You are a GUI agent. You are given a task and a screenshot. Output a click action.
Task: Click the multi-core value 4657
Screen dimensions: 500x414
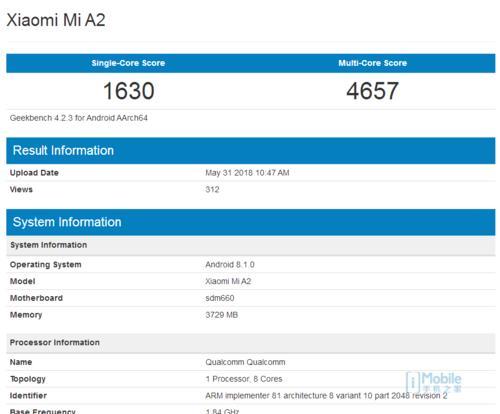(372, 91)
